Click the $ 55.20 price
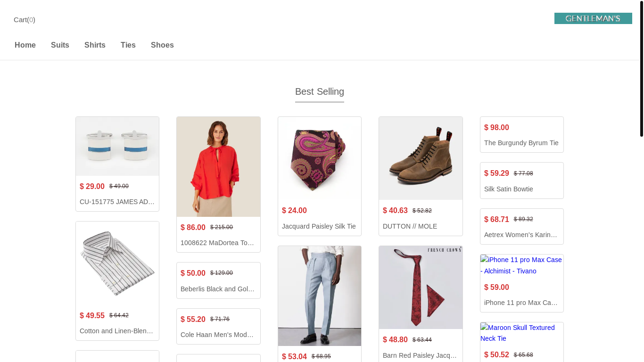The width and height of the screenshot is (644, 362). point(193,320)
